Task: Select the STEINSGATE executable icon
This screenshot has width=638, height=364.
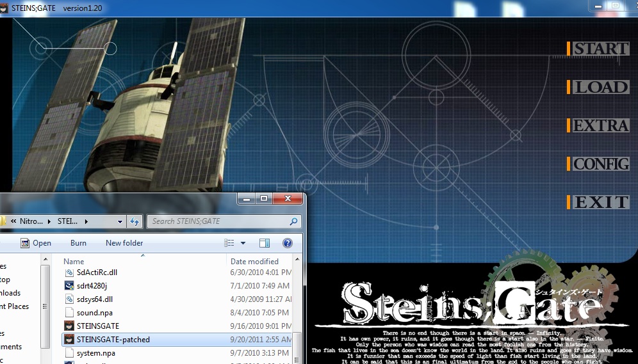Action: point(69,326)
